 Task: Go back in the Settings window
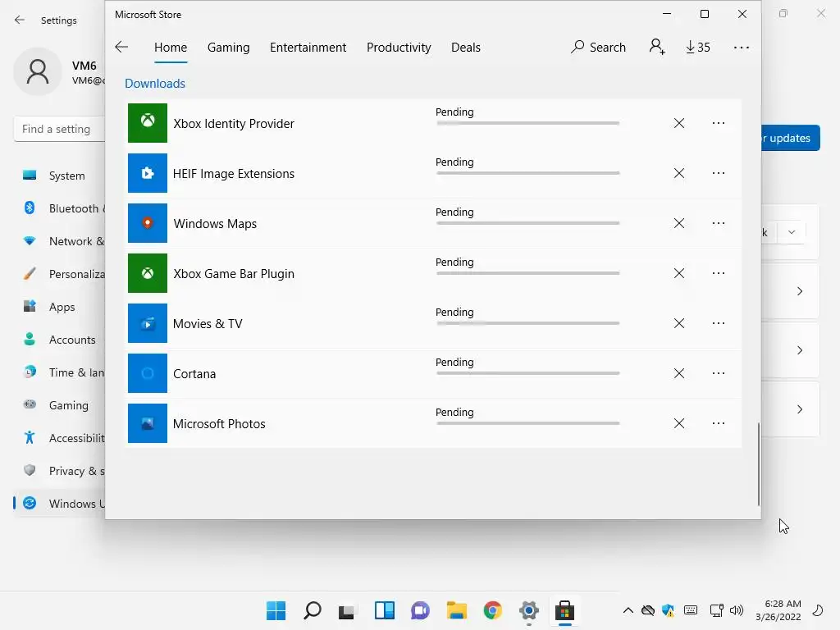[20, 21]
